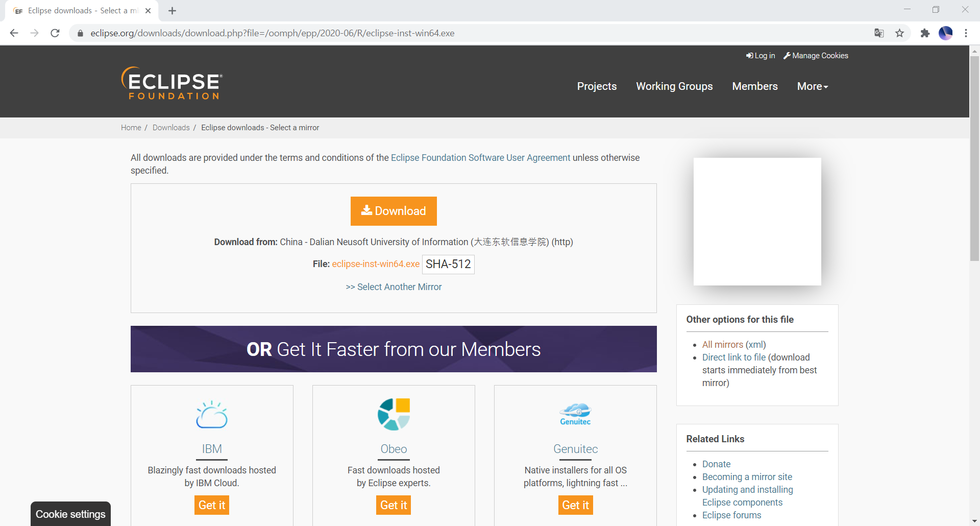980x526 pixels.
Task: Click the Direct link to file
Action: point(734,357)
